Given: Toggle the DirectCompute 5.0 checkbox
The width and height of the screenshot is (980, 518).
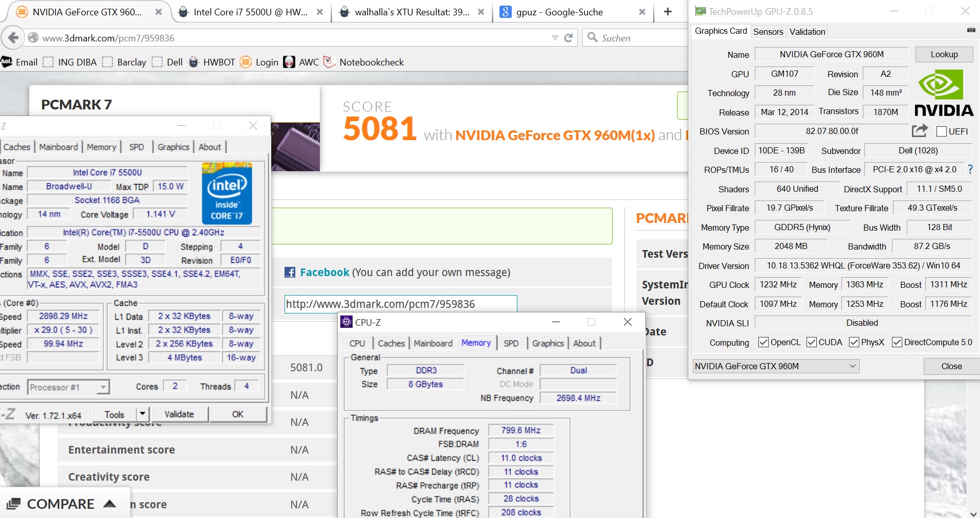Looking at the screenshot, I should pyautogui.click(x=897, y=342).
